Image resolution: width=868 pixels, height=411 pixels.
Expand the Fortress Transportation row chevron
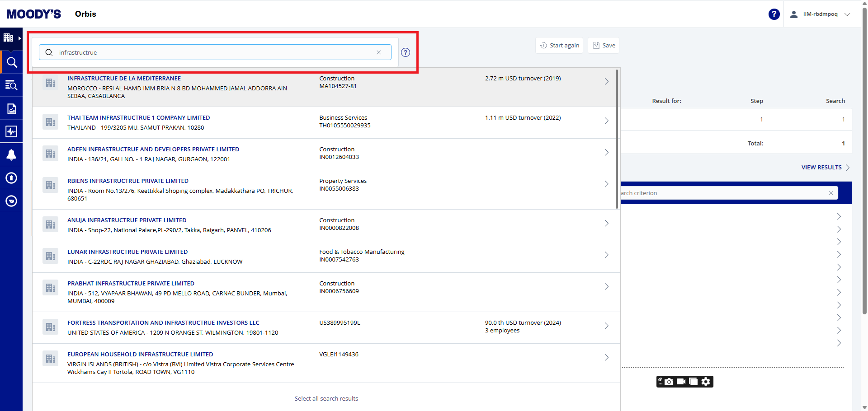point(606,326)
